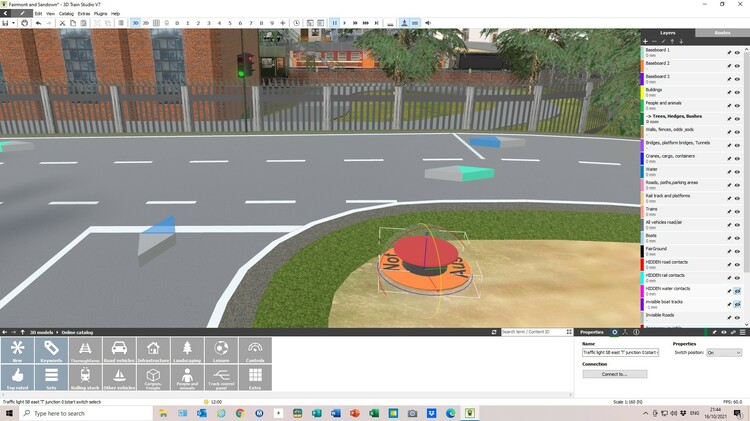Viewport: 750px width, 421px height.
Task: Open the Help menu
Action: click(115, 14)
